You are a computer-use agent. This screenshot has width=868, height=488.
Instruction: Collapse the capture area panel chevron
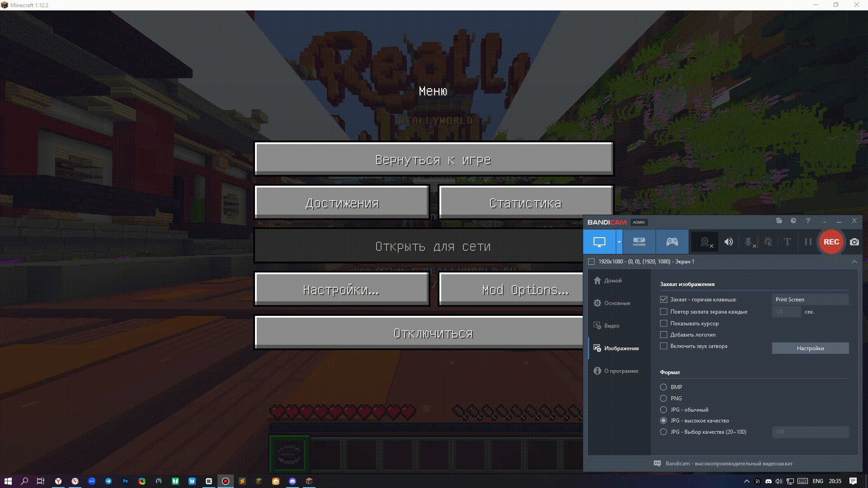(x=854, y=262)
